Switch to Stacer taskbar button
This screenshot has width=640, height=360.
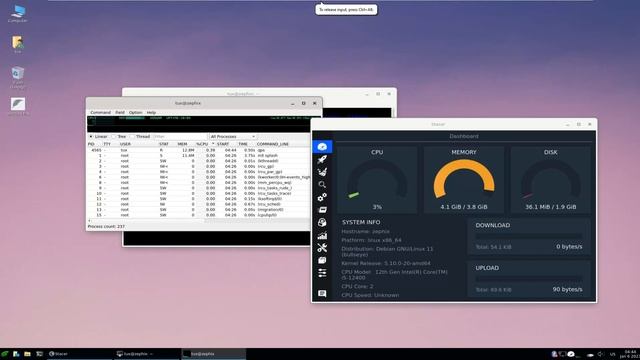(80, 354)
